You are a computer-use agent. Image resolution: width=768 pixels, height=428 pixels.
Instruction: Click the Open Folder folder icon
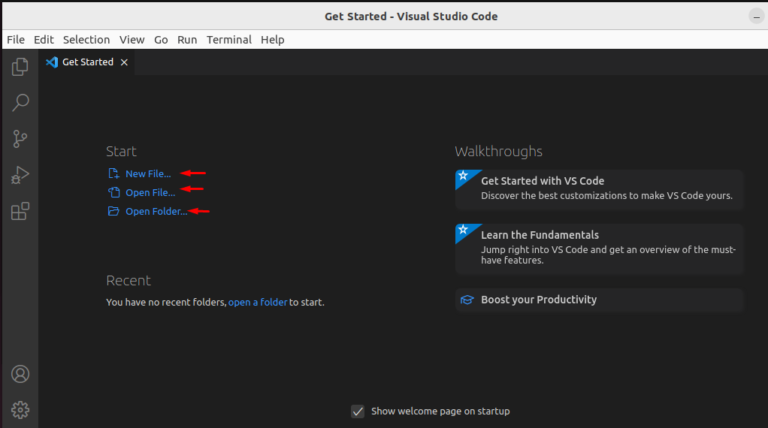113,211
